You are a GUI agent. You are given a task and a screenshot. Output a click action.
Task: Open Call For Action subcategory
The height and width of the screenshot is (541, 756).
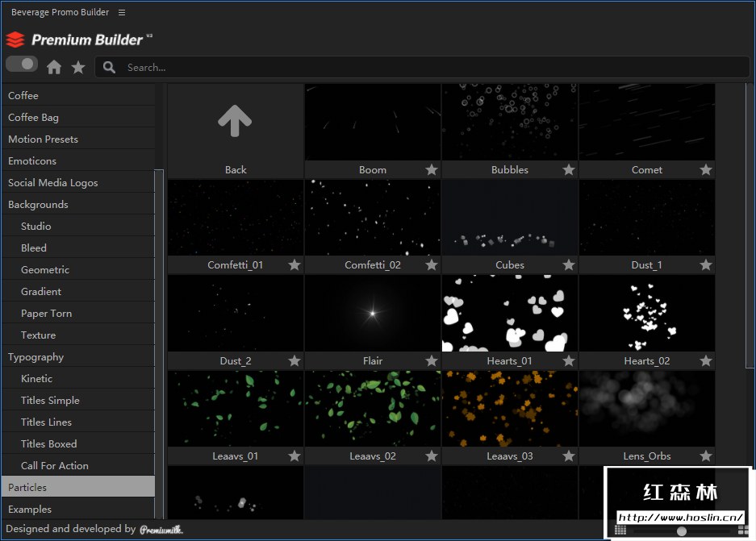(x=78, y=466)
